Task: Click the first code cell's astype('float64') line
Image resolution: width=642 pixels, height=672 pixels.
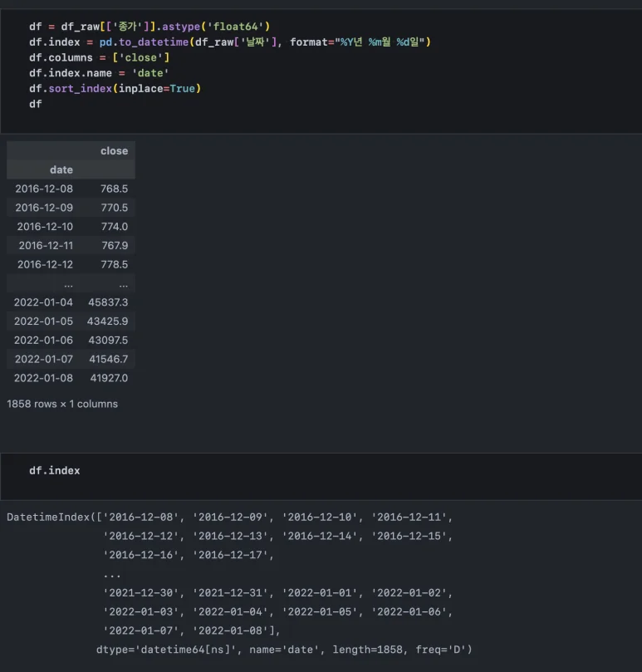Action: [149, 27]
